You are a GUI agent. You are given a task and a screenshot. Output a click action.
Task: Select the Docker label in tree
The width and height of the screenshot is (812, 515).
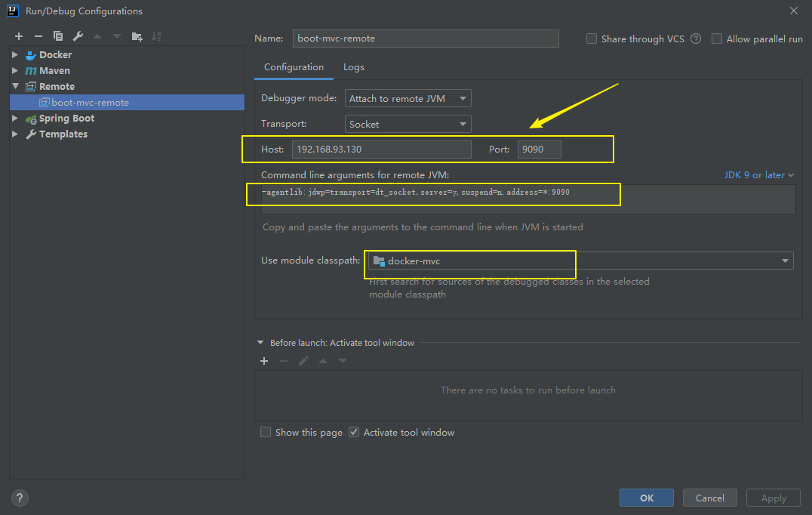click(55, 55)
